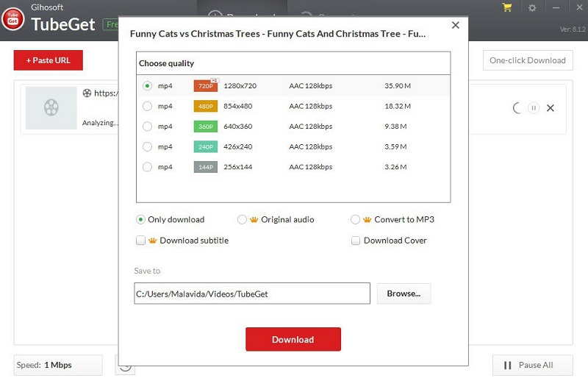Click the crown icon beside Download subtitle
The image size is (588, 381).
[152, 241]
